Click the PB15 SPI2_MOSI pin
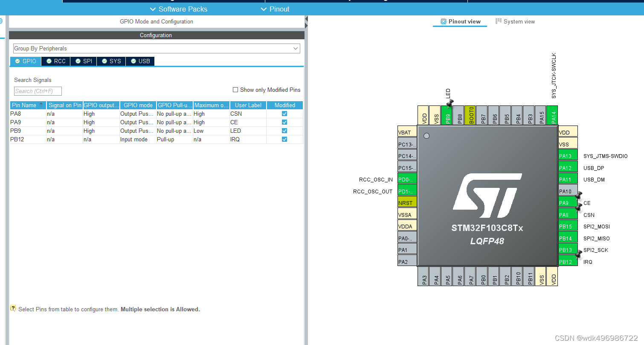Viewport: 644px width, 345px height. tap(568, 226)
